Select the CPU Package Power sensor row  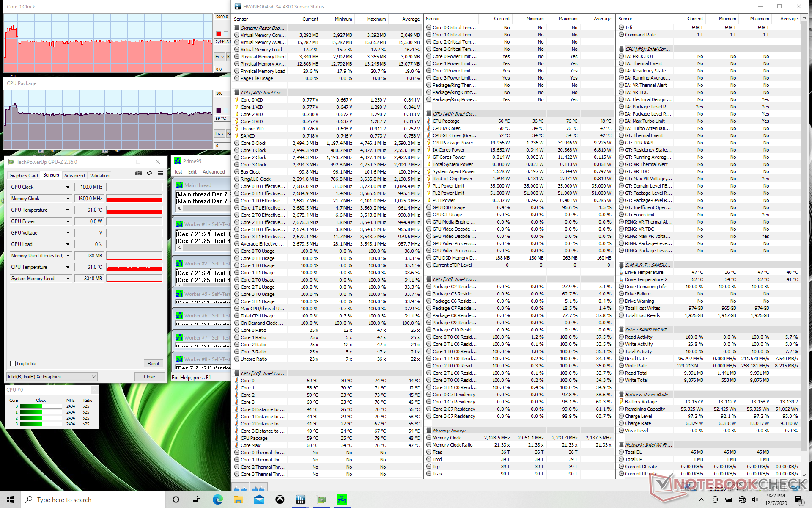point(519,143)
